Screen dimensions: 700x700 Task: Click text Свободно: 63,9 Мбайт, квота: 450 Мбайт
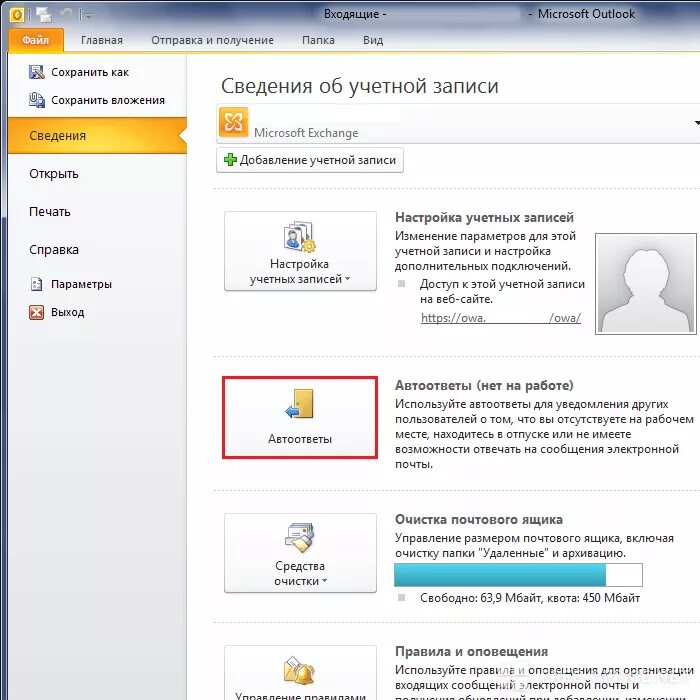pyautogui.click(x=530, y=598)
